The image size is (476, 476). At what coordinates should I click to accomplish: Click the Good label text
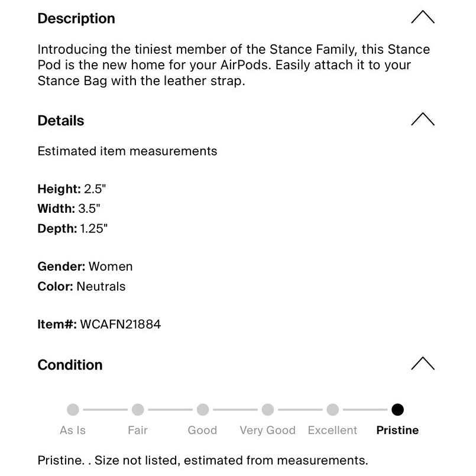coord(202,430)
